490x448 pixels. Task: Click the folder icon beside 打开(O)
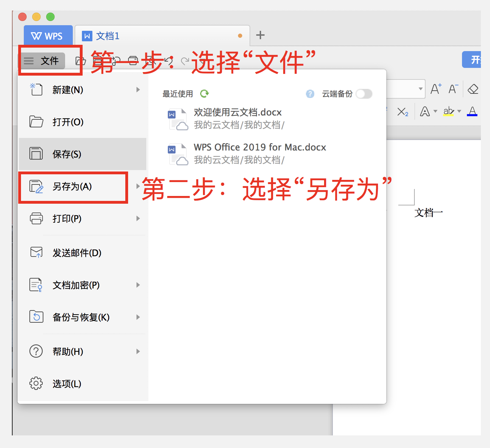tap(36, 121)
